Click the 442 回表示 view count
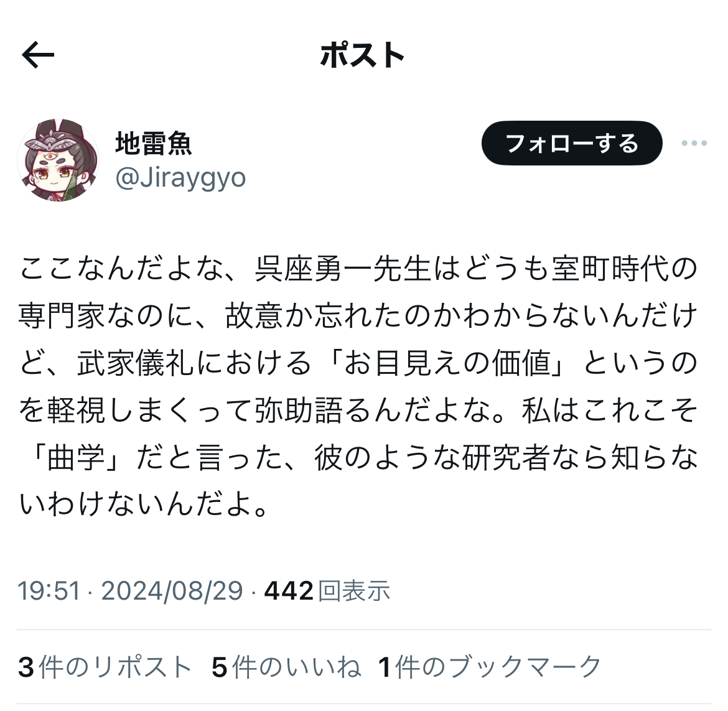 pyautogui.click(x=327, y=591)
